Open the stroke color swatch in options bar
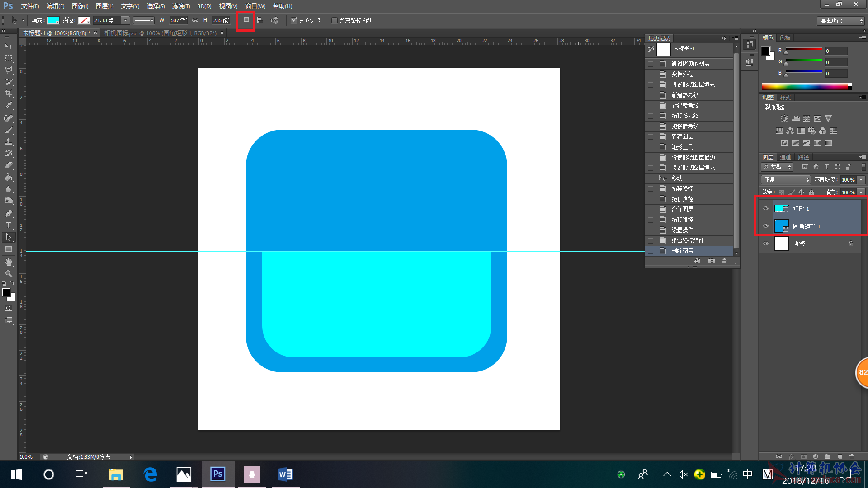This screenshot has width=868, height=488. coord(84,20)
